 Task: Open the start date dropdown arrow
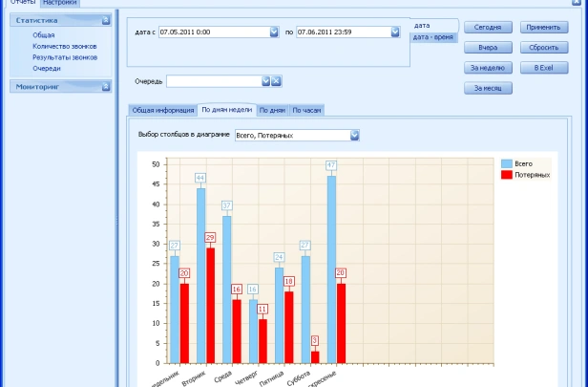pyautogui.click(x=274, y=32)
